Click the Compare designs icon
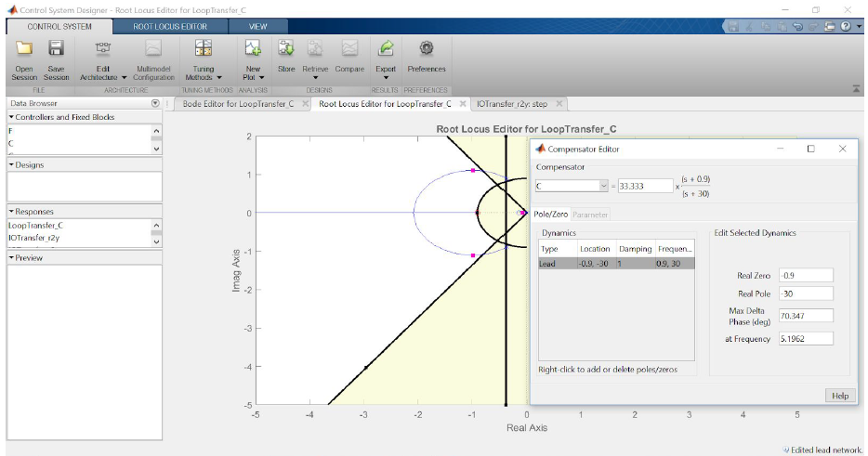 tap(349, 48)
